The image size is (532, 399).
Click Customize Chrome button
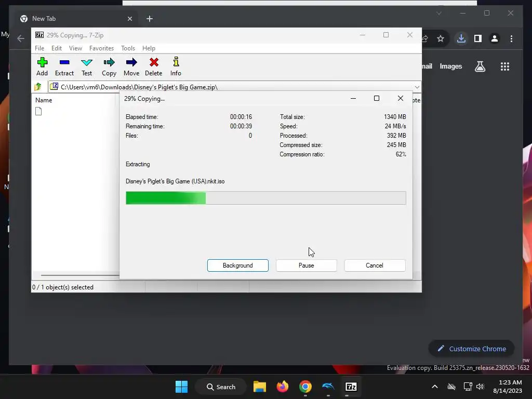[472, 349]
